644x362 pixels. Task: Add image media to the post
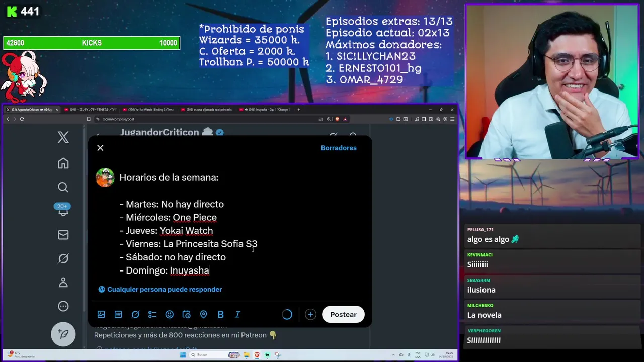tap(101, 314)
